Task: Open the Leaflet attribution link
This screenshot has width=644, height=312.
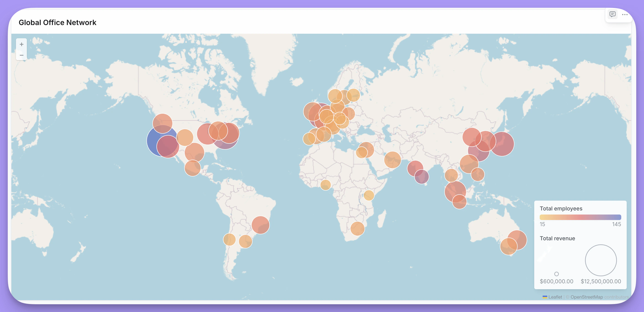Action: click(555, 297)
